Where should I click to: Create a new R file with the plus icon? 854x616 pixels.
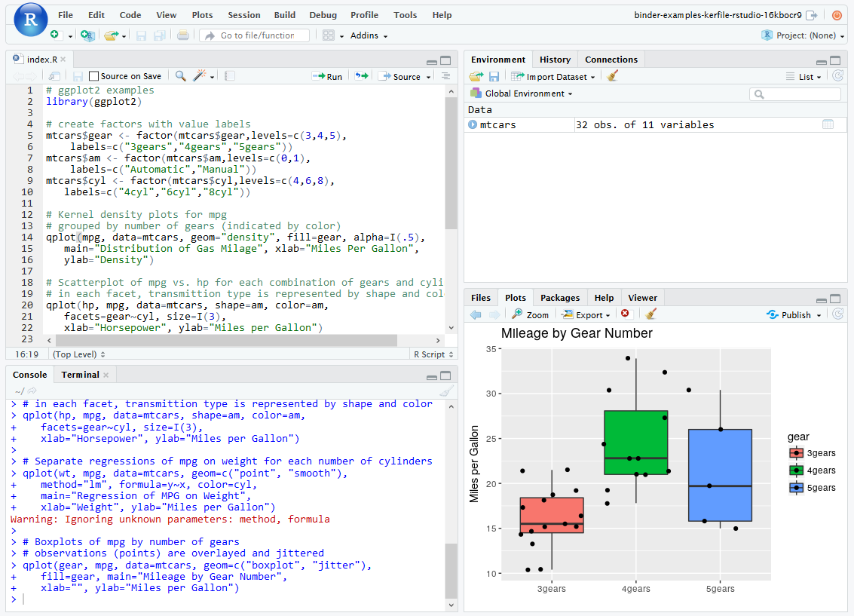(53, 34)
